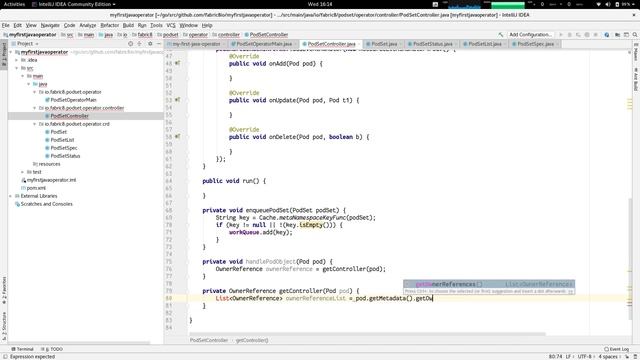Open Project panel settings gear
Viewport: 640px width, 360px height.
tap(150, 44)
